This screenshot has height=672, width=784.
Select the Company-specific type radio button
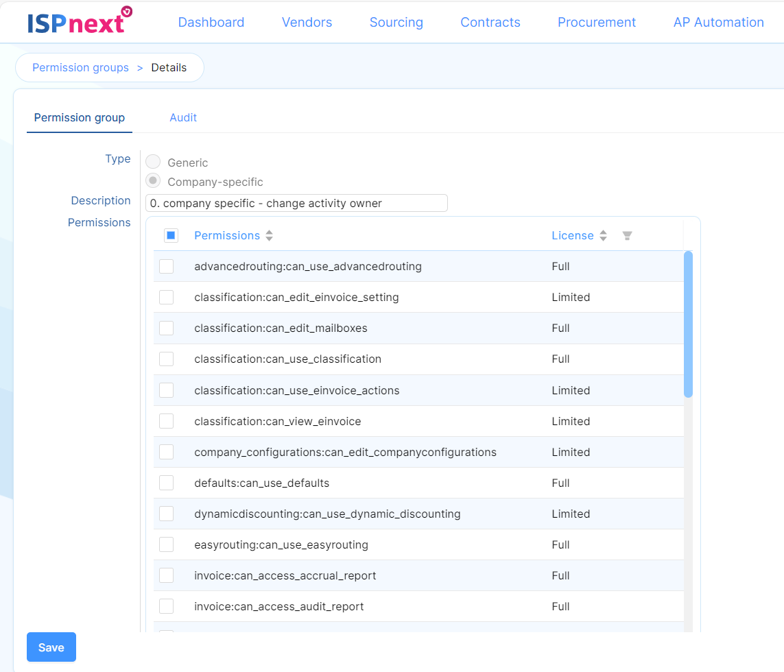click(x=153, y=180)
